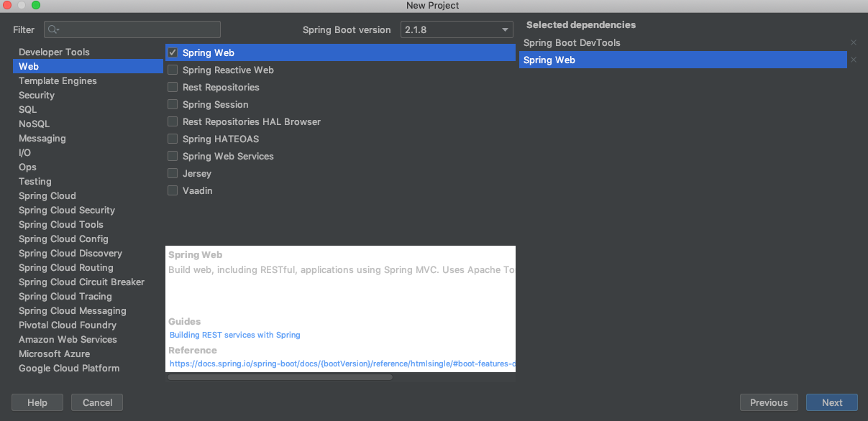Remove Spring Boot DevTools from selected dependencies
Viewport: 868px width, 421px height.
pos(854,43)
